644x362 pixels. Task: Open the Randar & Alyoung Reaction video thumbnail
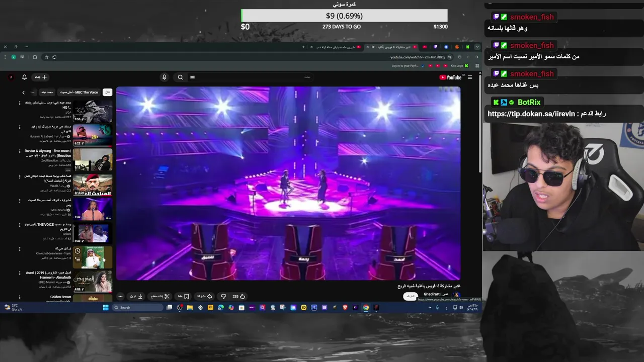click(x=93, y=159)
